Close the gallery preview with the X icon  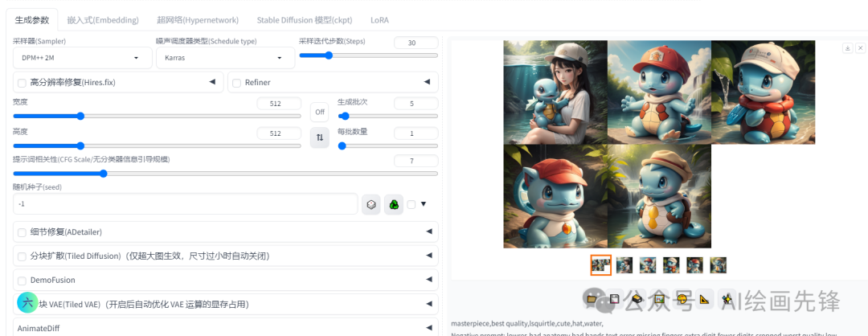pos(860,48)
